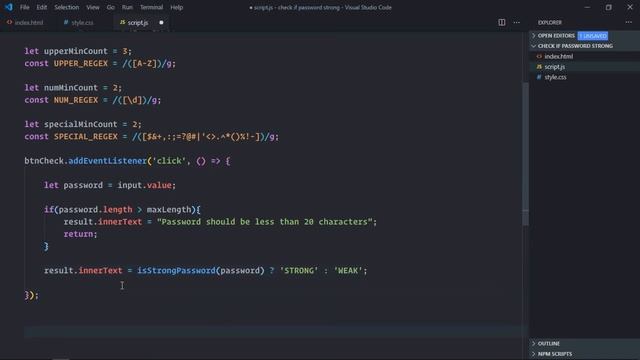Open editor More Actions menu

coord(517,22)
